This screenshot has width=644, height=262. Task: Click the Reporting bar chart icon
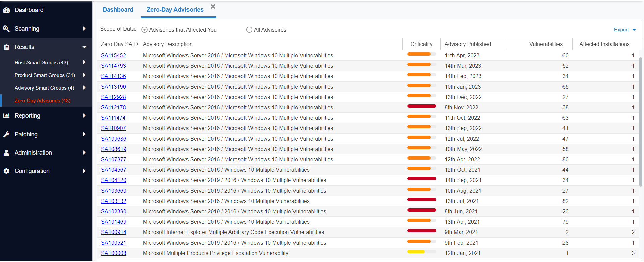point(6,116)
